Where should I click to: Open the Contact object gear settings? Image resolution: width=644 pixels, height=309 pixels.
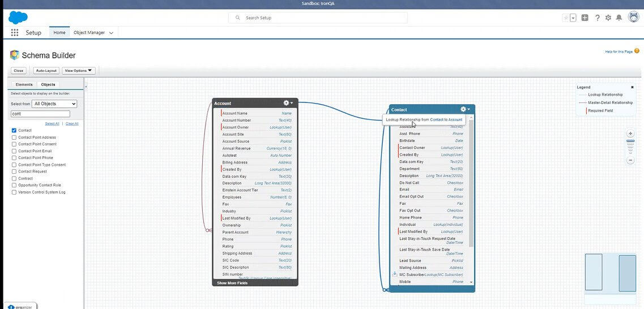point(465,109)
